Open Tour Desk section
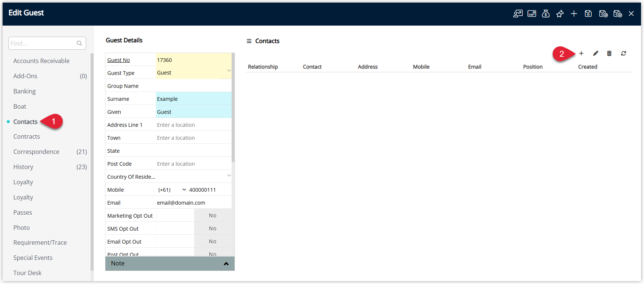This screenshot has width=644, height=284. click(x=27, y=273)
